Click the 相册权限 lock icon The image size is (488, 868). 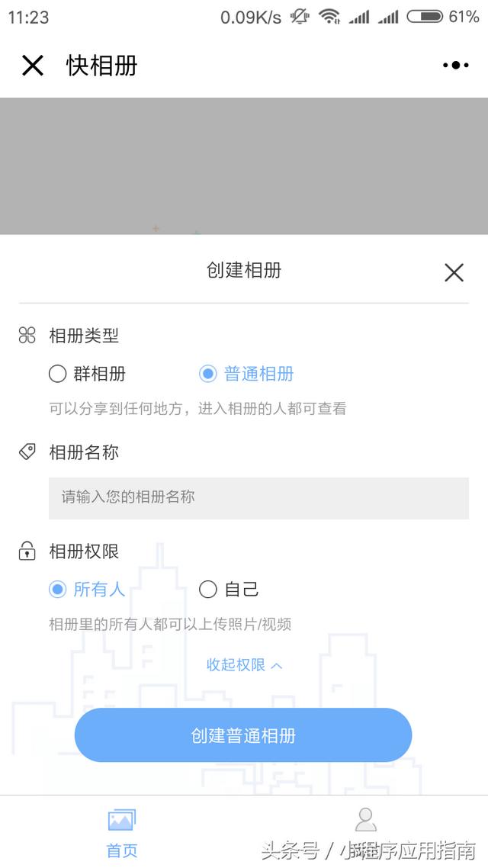coord(27,551)
